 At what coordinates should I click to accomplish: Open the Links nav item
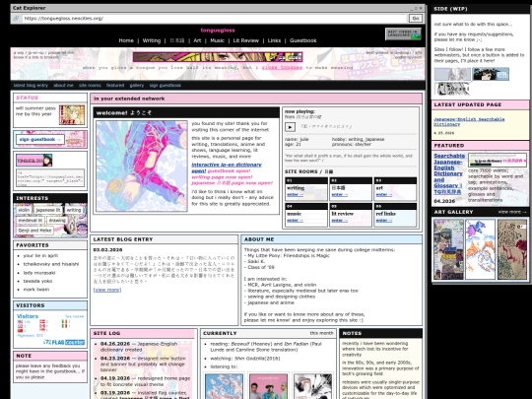274,40
